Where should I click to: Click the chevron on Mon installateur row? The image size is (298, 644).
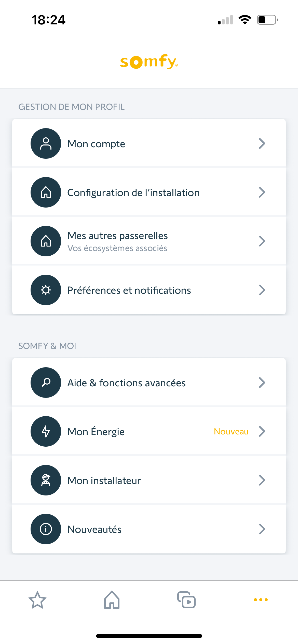262,480
